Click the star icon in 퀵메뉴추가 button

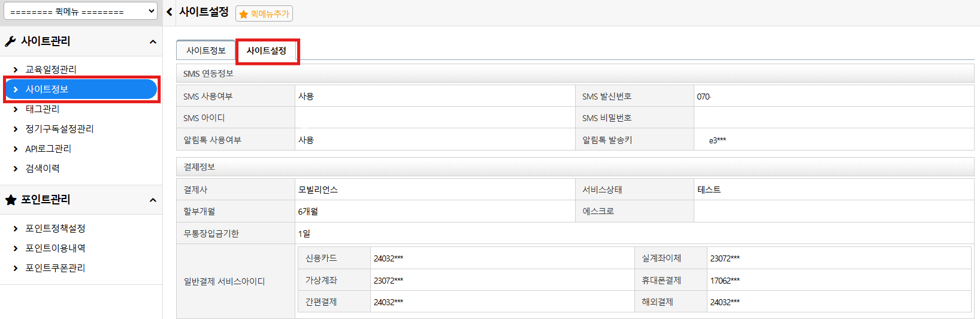pyautogui.click(x=244, y=14)
